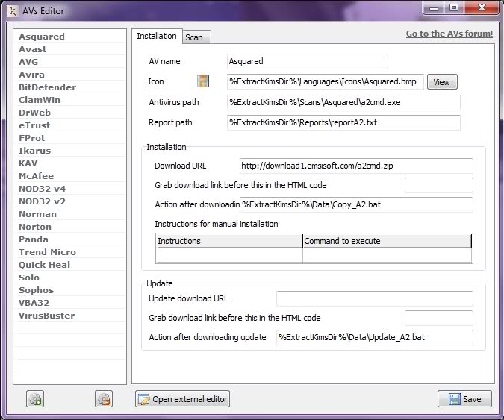Click the remove antivirus icon button

point(104,399)
